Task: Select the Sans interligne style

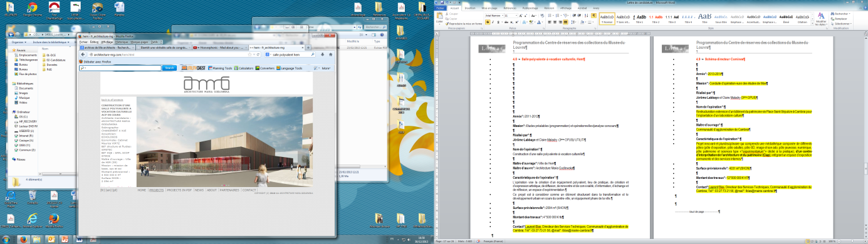Action: 623,19
